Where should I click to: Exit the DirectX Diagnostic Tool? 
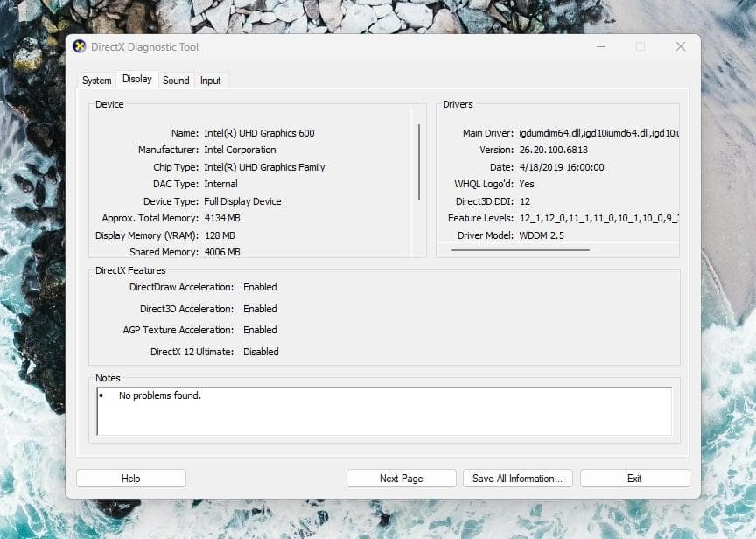[x=634, y=478]
